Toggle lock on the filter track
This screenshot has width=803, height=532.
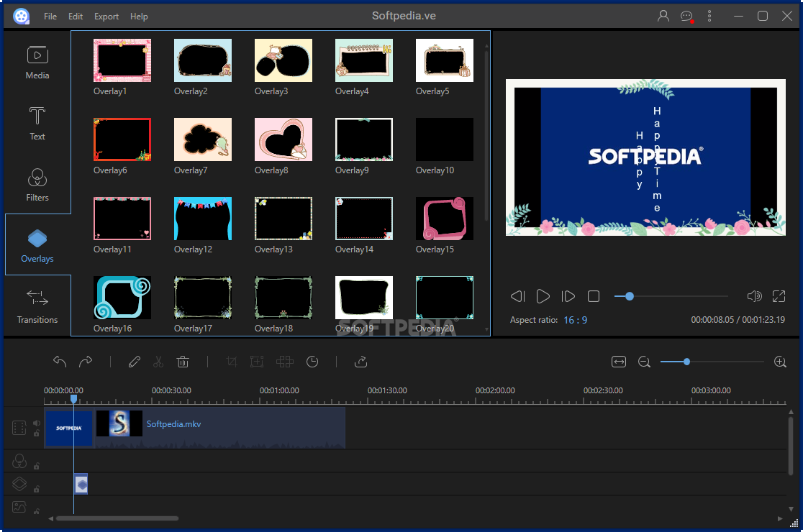(x=37, y=466)
